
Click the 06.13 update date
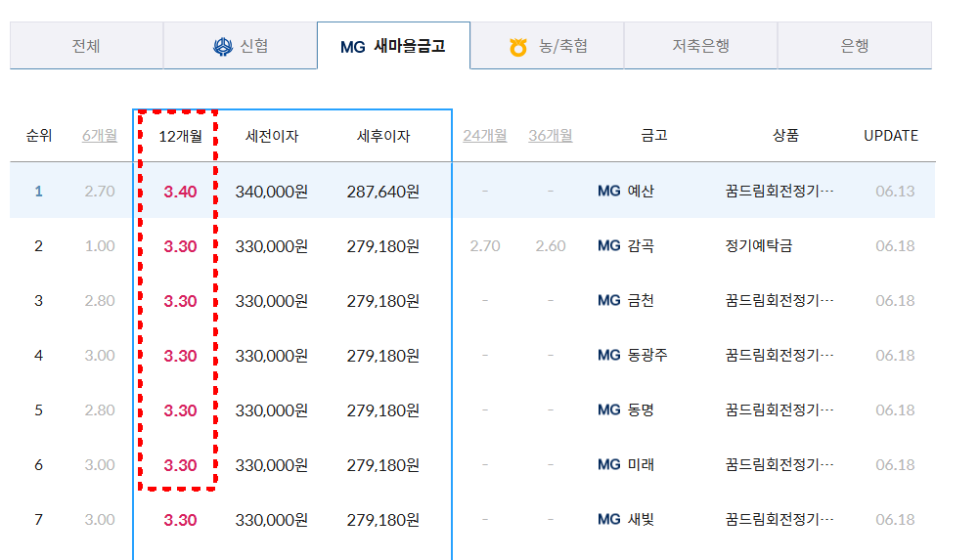(x=895, y=191)
